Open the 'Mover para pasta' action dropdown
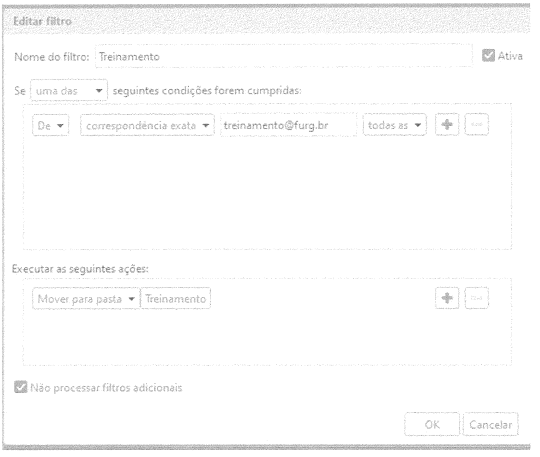Image resolution: width=540 pixels, height=457 pixels. [86, 299]
